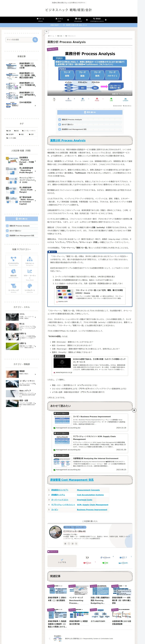Share on Facebook from top share row
This screenshot has height=644, width=145.
[68, 99]
